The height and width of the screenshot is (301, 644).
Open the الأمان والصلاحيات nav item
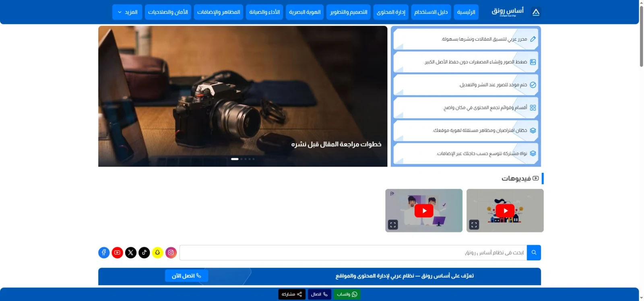168,12
